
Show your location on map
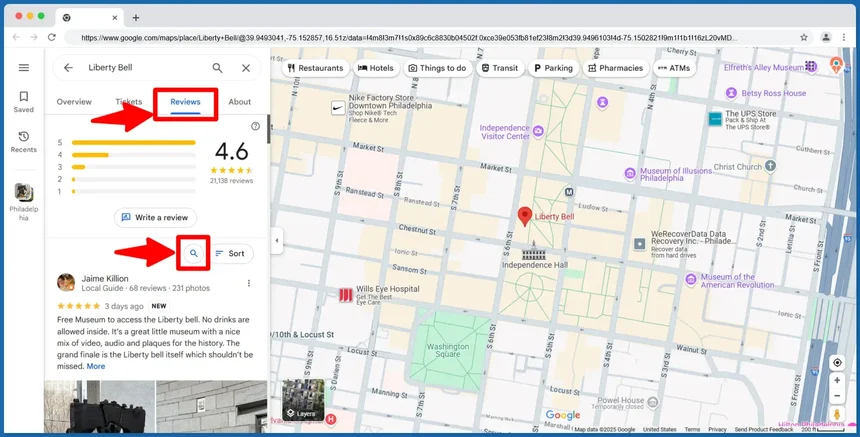[837, 362]
